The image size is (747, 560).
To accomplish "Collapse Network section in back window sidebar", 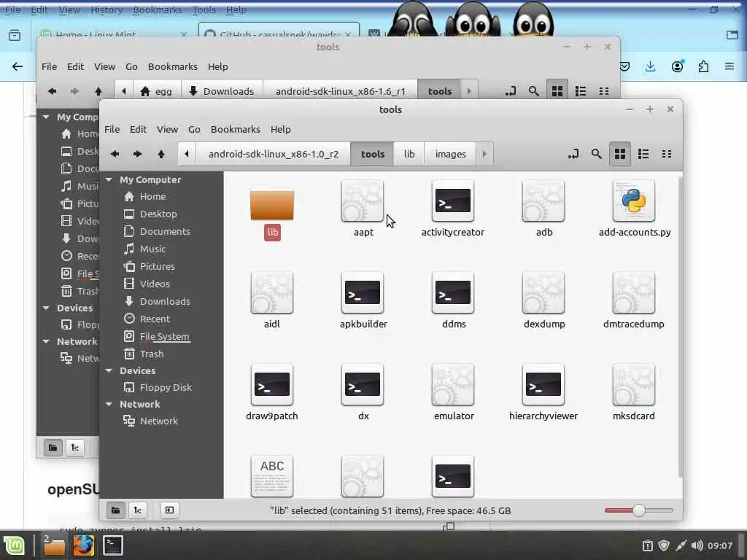I will click(46, 341).
